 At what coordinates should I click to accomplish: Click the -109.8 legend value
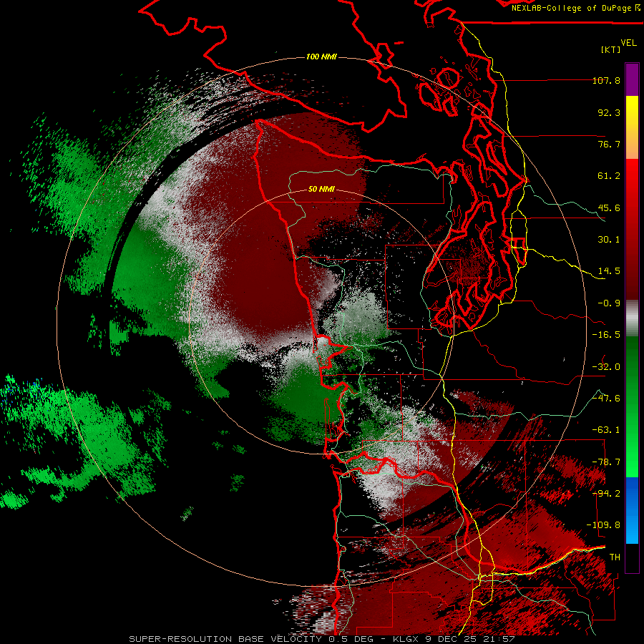603,525
